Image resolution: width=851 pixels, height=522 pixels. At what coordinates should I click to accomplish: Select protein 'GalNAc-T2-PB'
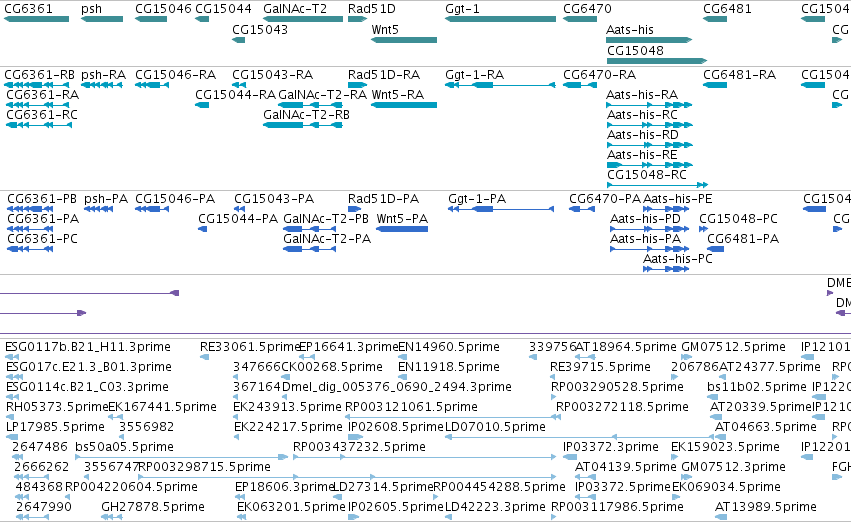pyautogui.click(x=326, y=219)
